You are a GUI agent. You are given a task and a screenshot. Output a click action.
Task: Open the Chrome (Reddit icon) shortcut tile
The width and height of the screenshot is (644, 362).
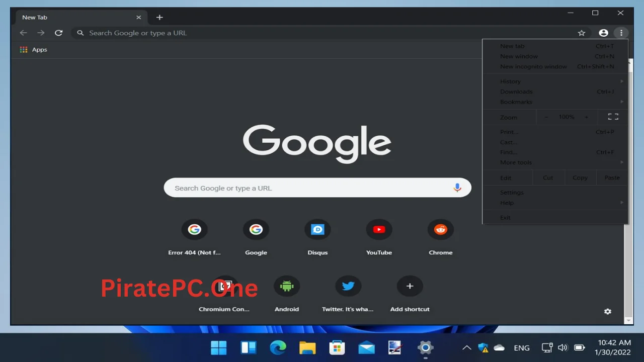pyautogui.click(x=441, y=238)
